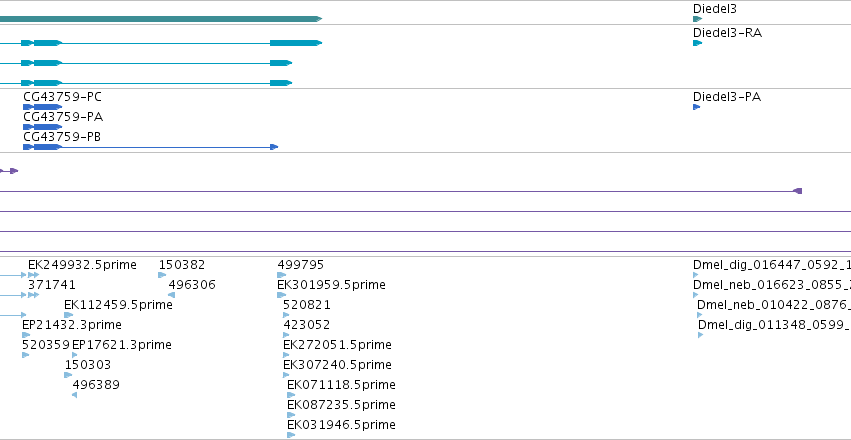Click the Dmel_dig_011348_0599 read label
Screen dimensions: 851x440
tap(774, 325)
